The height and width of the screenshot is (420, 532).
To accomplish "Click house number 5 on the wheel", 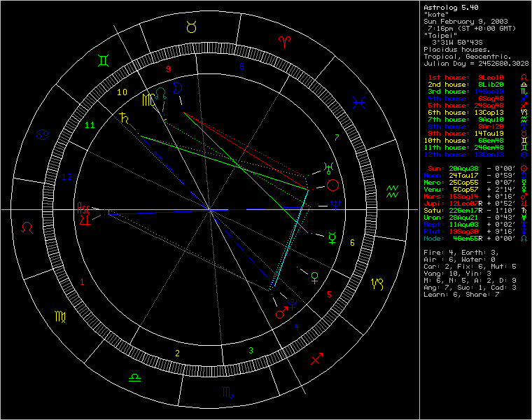I will point(329,294).
